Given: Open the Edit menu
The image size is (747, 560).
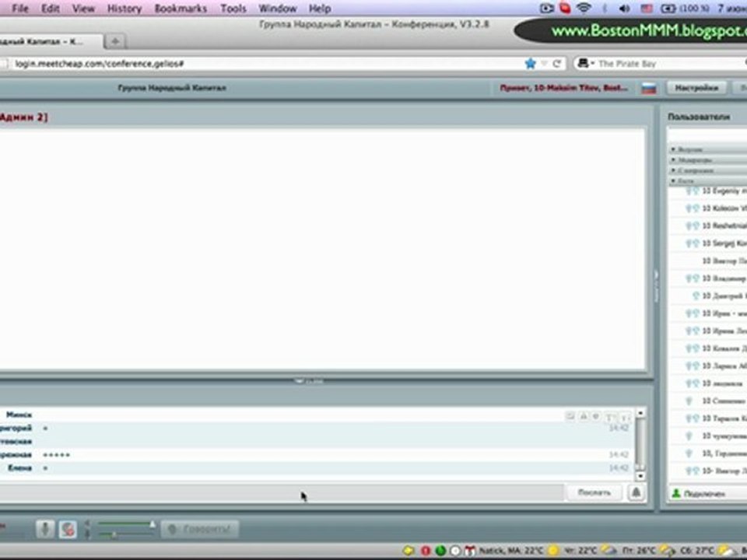Looking at the screenshot, I should click(50, 8).
